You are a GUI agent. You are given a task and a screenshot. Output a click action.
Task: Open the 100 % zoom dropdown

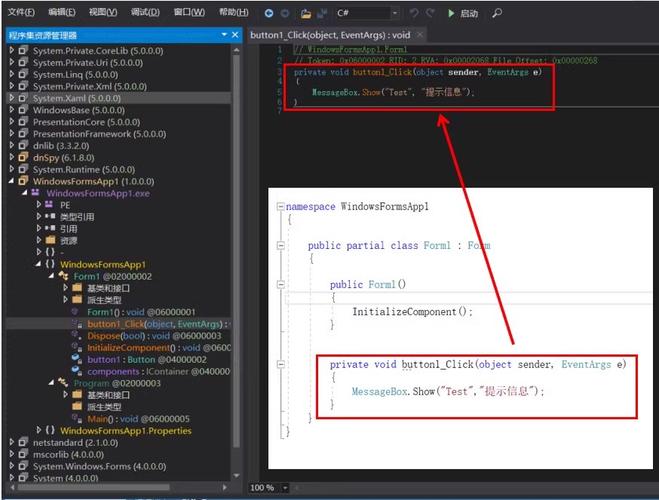click(x=285, y=488)
